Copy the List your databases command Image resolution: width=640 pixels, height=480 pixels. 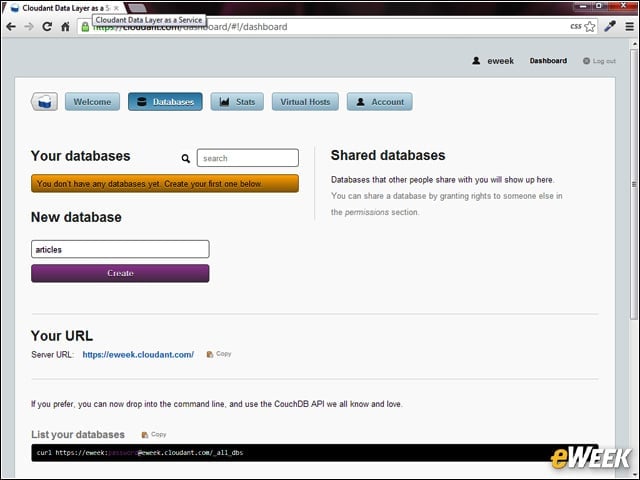[154, 434]
